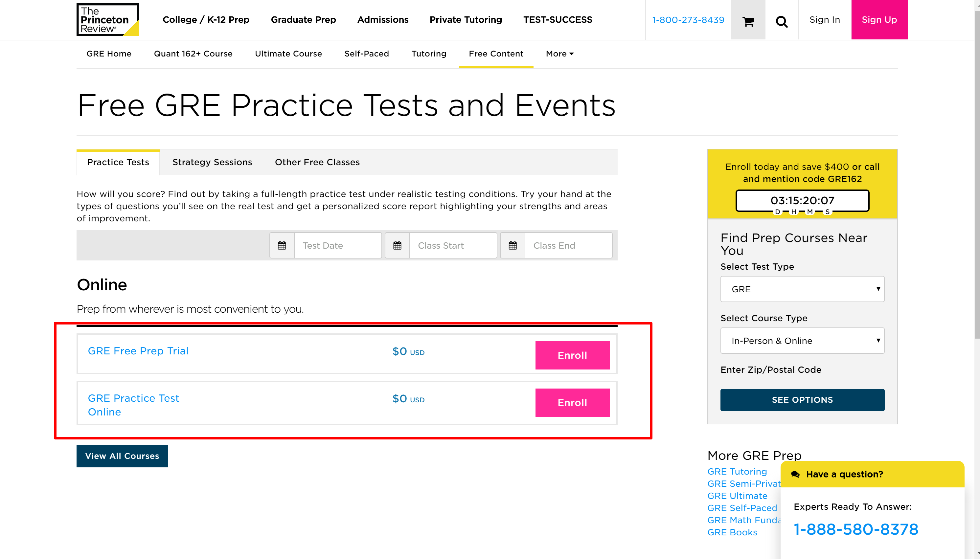Open the Select Test Type dropdown

(x=802, y=289)
